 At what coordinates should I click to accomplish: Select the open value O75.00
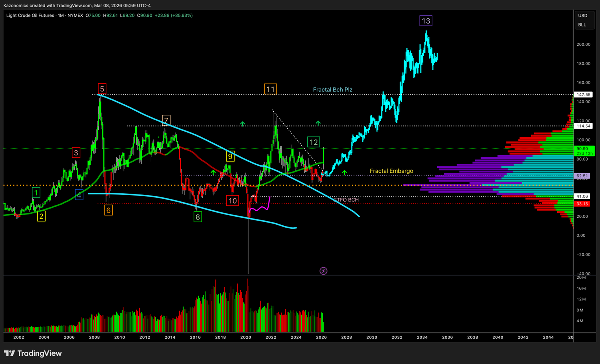(x=94, y=15)
